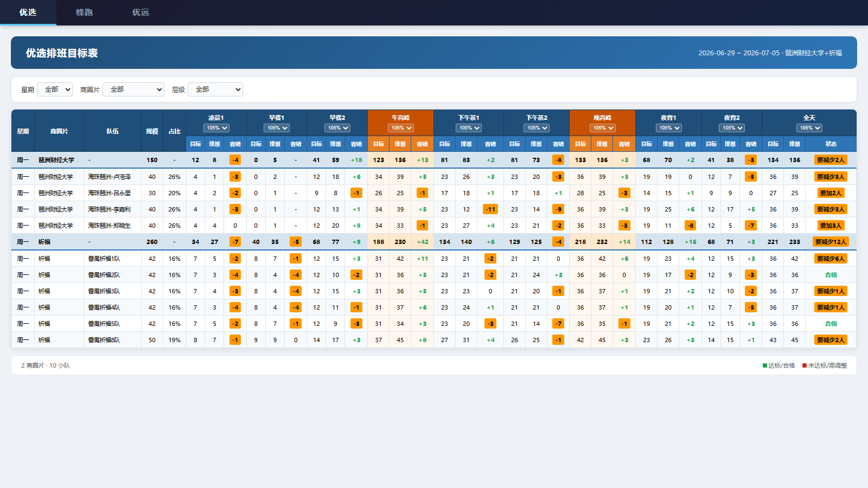Open the 105% dropdown under 下午茶1
868x488 pixels.
point(469,128)
